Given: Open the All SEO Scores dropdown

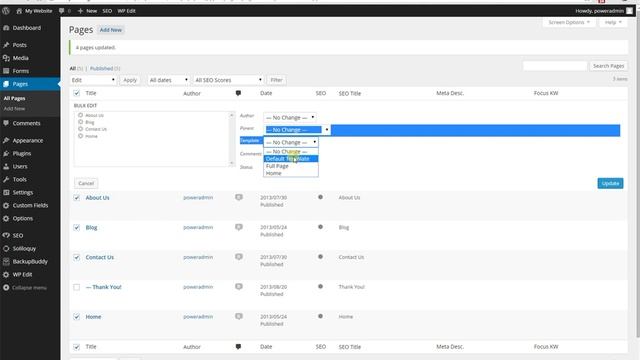Looking at the screenshot, I should tap(228, 80).
